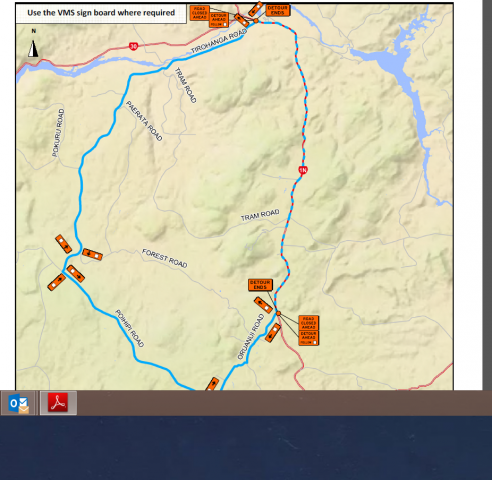Viewport: 492px width, 480px height.
Task: Click the VMS sign board note box
Action: tap(101, 13)
